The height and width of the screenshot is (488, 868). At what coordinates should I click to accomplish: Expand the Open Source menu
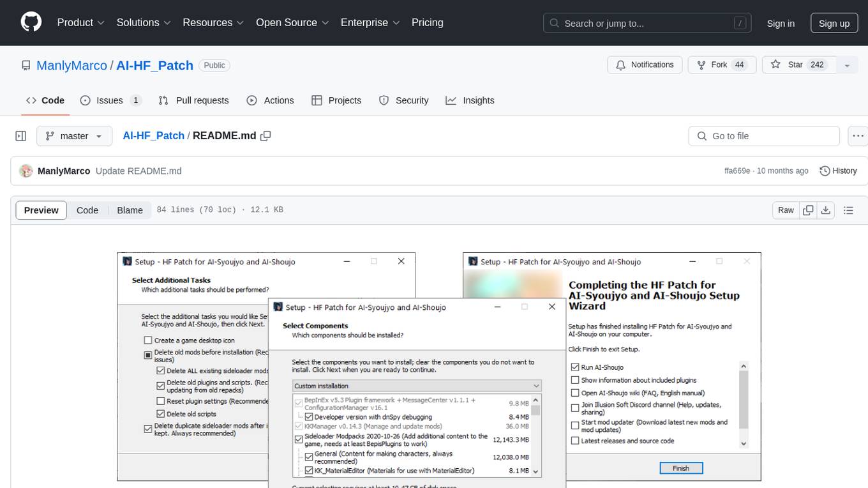click(x=292, y=22)
